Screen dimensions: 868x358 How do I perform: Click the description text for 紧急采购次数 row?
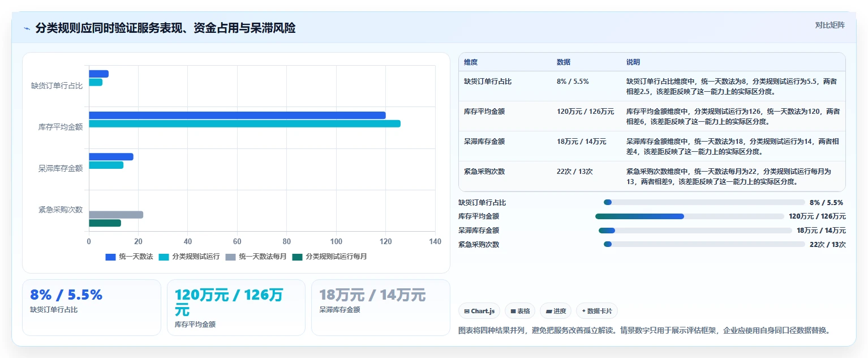pyautogui.click(x=729, y=176)
